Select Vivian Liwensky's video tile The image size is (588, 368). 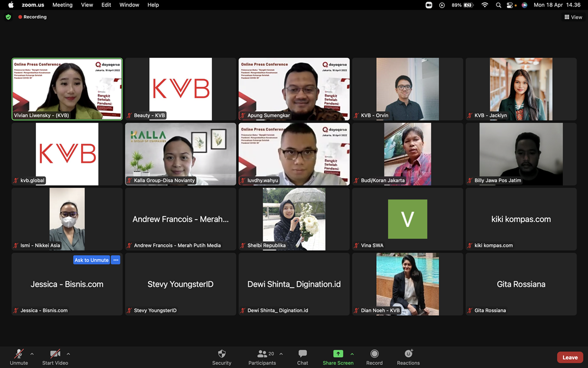tap(67, 89)
